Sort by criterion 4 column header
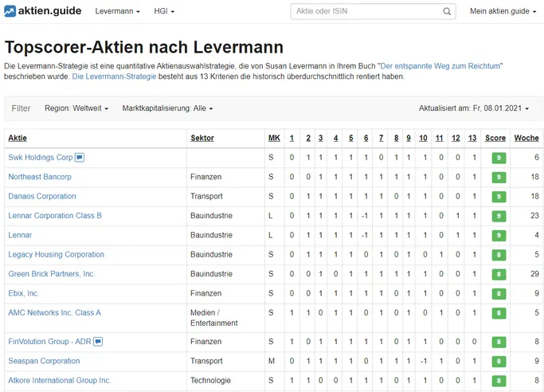Image resolution: width=544 pixels, height=392 pixels. point(335,138)
